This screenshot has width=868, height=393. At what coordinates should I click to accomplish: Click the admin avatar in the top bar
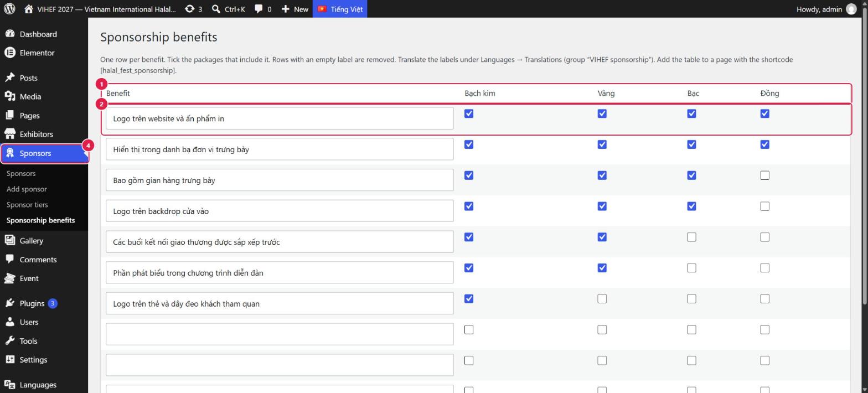click(851, 9)
